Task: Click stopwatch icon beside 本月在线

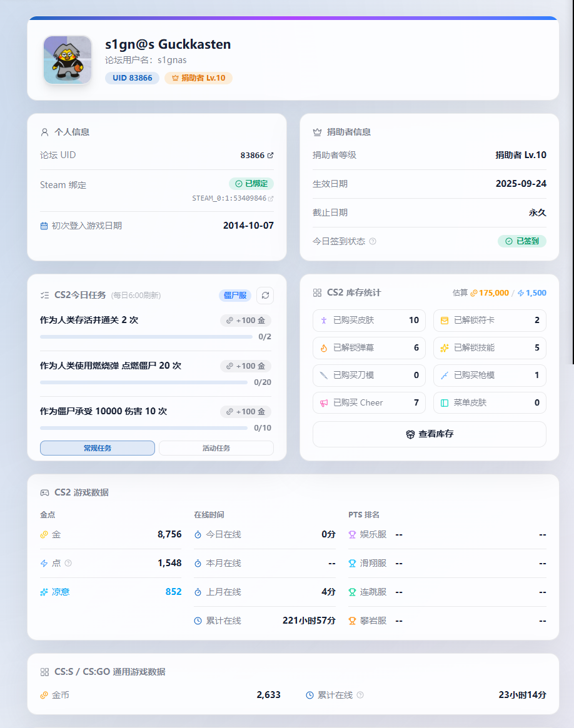Action: pos(198,564)
